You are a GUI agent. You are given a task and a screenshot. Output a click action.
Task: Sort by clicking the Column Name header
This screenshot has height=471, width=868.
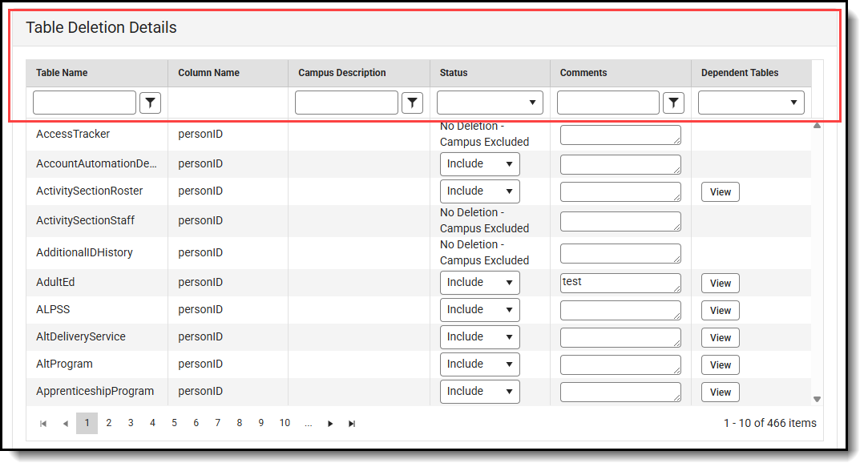click(208, 73)
